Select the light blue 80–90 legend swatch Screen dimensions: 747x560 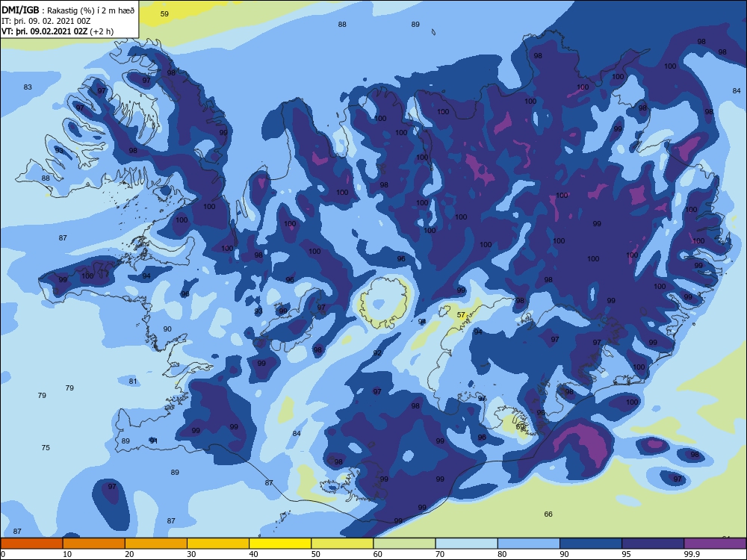click(x=529, y=544)
